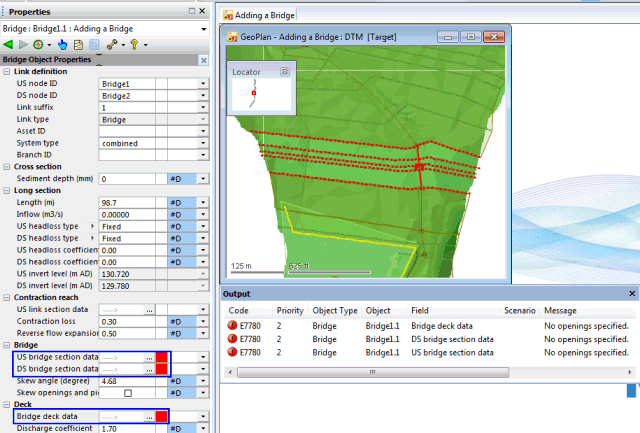Collapse the Bridge group

[7, 345]
